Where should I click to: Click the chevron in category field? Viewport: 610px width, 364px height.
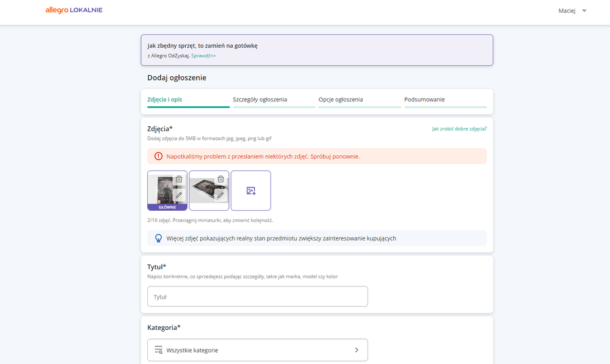(x=357, y=350)
